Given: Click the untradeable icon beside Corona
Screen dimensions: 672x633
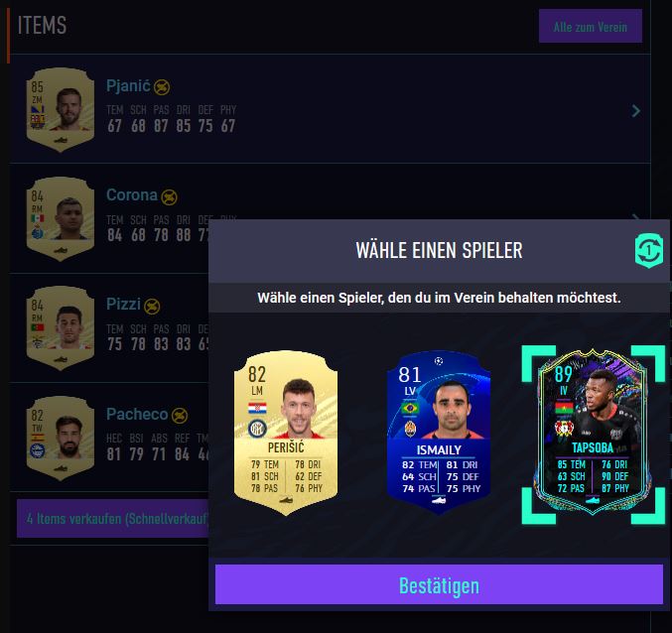Looking at the screenshot, I should tap(170, 197).
